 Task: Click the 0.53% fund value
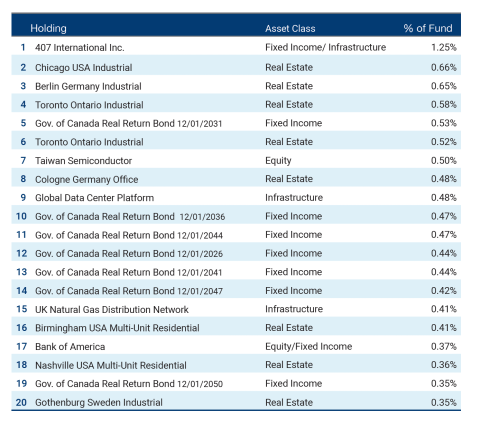(444, 123)
